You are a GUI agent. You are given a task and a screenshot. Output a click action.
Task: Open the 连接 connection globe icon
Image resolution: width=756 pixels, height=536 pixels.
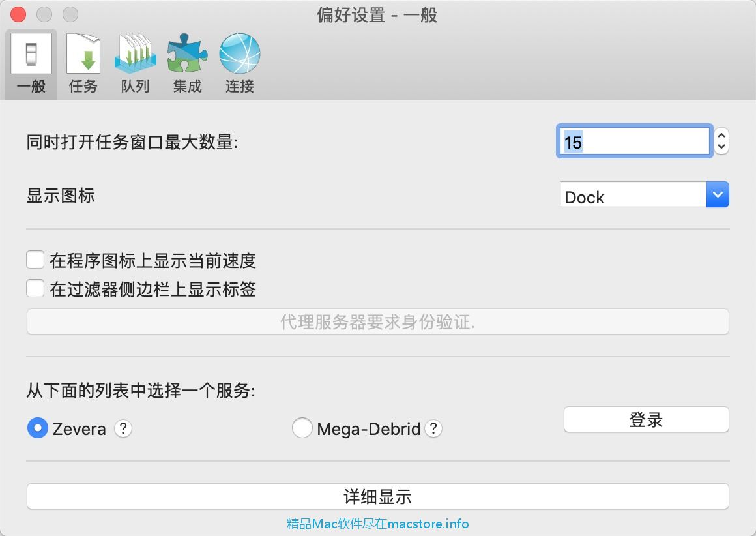pos(240,53)
